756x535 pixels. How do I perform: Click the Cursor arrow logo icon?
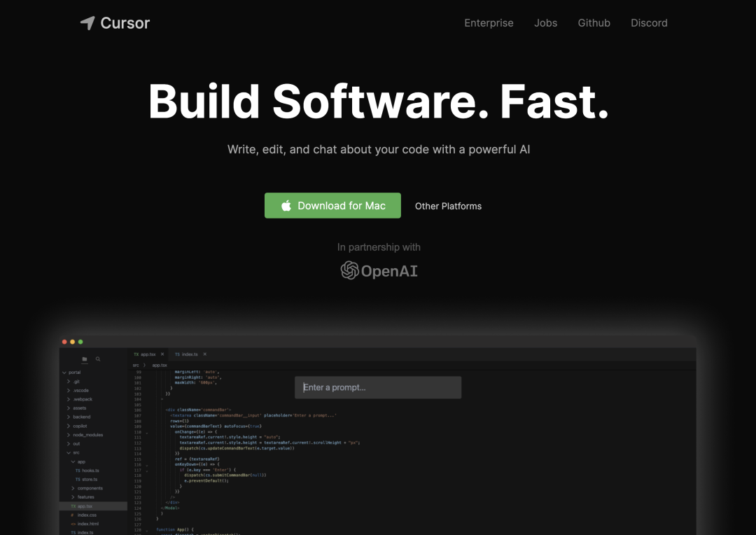point(87,22)
